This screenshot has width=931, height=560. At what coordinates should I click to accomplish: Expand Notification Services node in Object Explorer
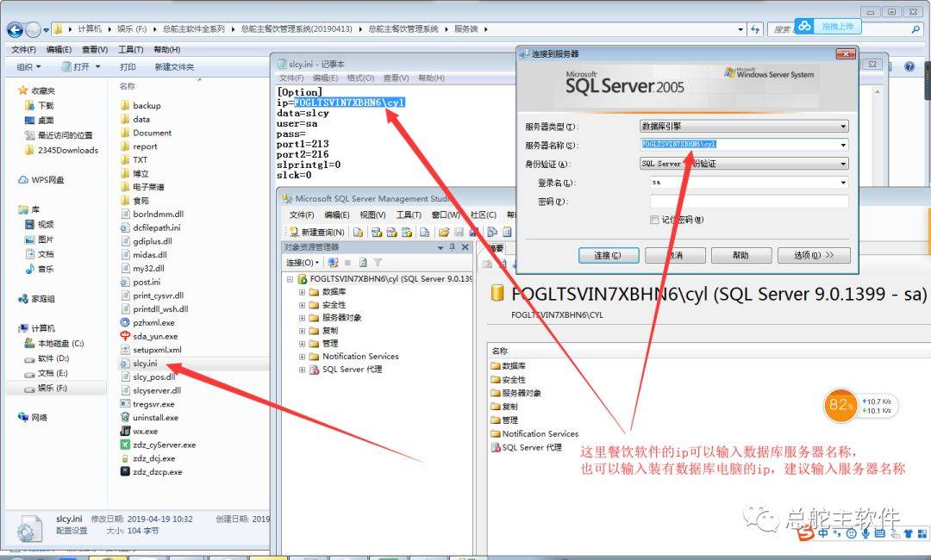point(302,357)
